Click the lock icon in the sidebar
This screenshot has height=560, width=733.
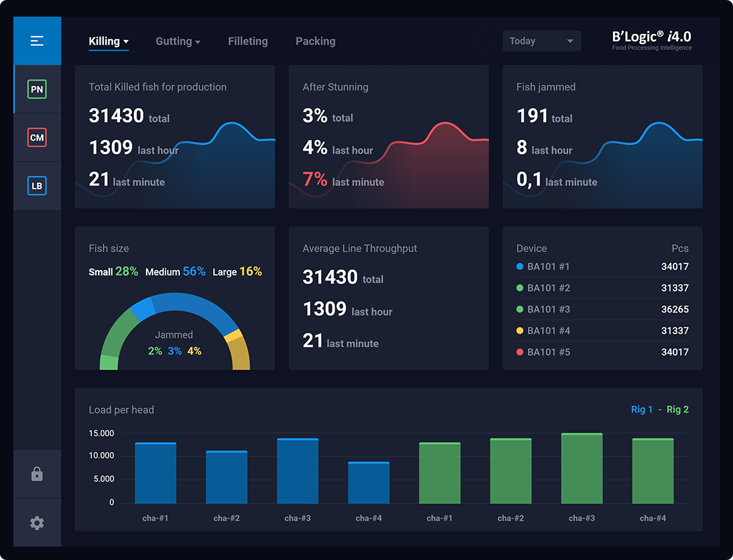pyautogui.click(x=37, y=474)
